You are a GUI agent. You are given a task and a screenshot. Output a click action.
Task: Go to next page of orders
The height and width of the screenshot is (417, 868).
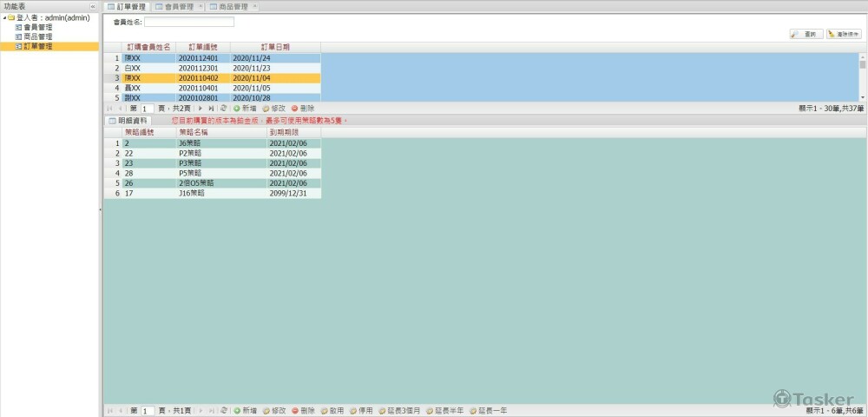[x=201, y=109]
